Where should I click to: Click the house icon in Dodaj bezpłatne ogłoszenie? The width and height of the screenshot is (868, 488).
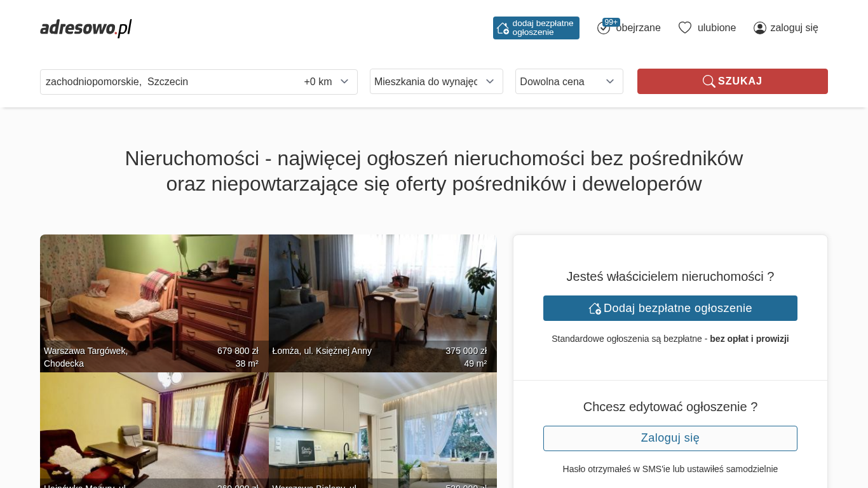[x=595, y=308]
